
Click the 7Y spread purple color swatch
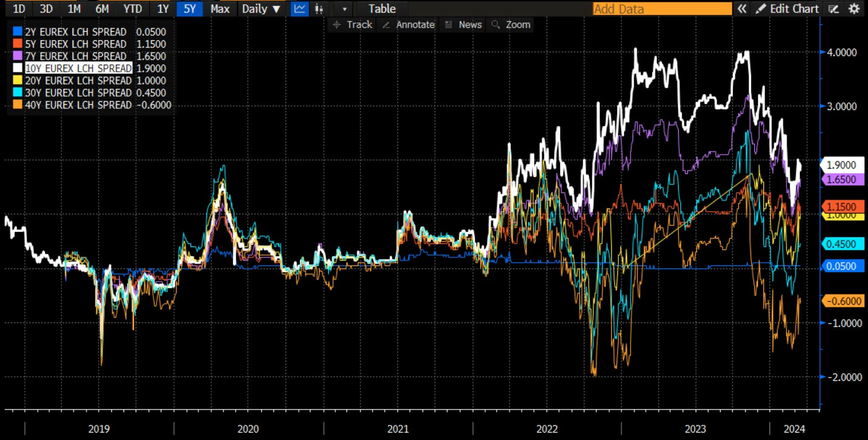pos(19,56)
